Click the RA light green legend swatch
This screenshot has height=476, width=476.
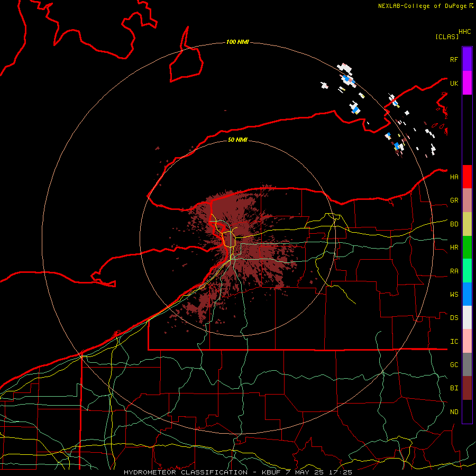point(467,271)
